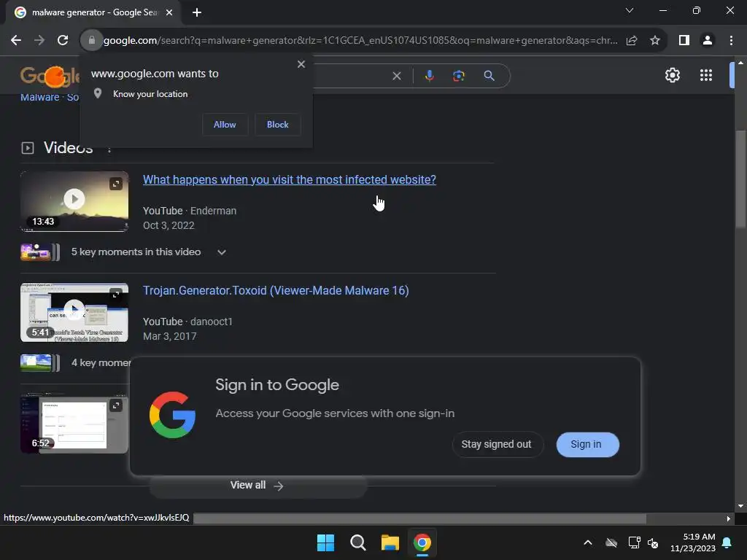Click the Chrome taskbar icon

point(422,542)
